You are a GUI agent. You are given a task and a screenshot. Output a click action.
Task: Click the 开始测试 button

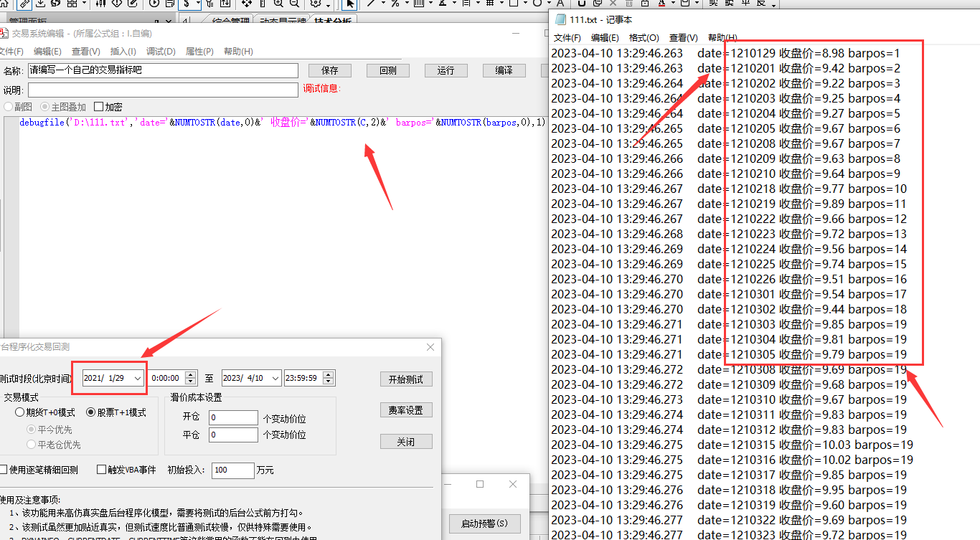coord(405,379)
